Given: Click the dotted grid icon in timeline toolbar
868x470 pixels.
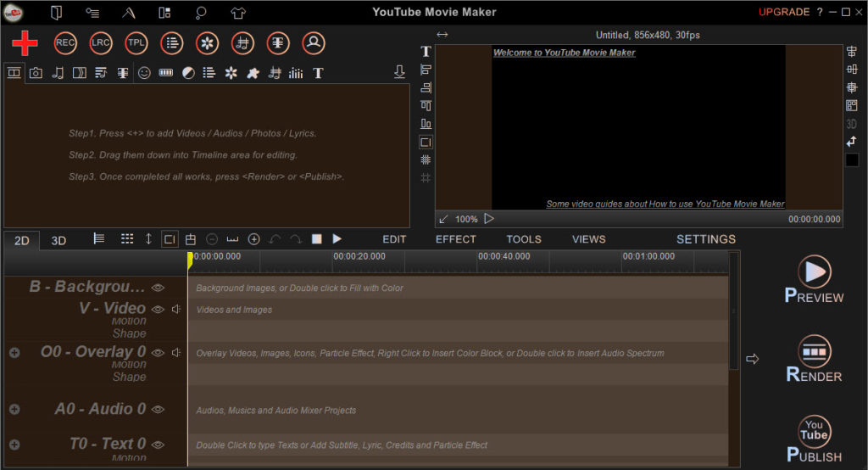Looking at the screenshot, I should point(127,238).
